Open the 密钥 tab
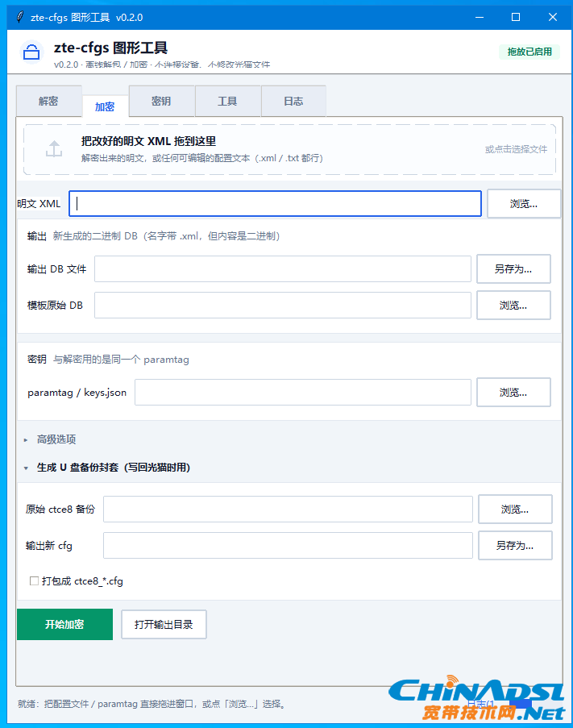The height and width of the screenshot is (728, 573). (161, 101)
